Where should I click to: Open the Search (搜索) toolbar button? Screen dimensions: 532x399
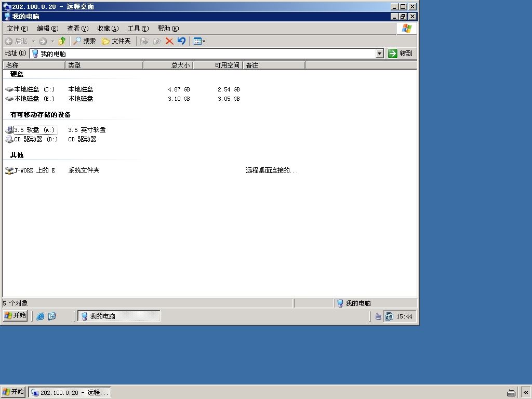pos(85,41)
